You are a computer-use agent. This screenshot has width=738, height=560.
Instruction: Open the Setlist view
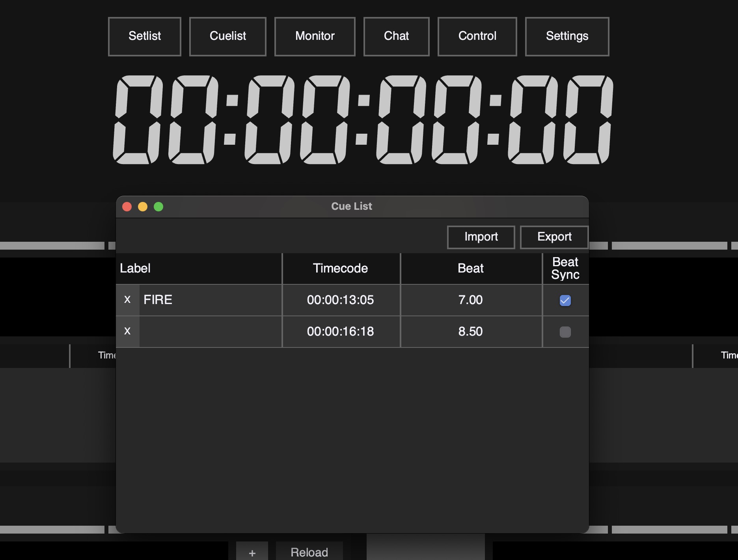(145, 36)
